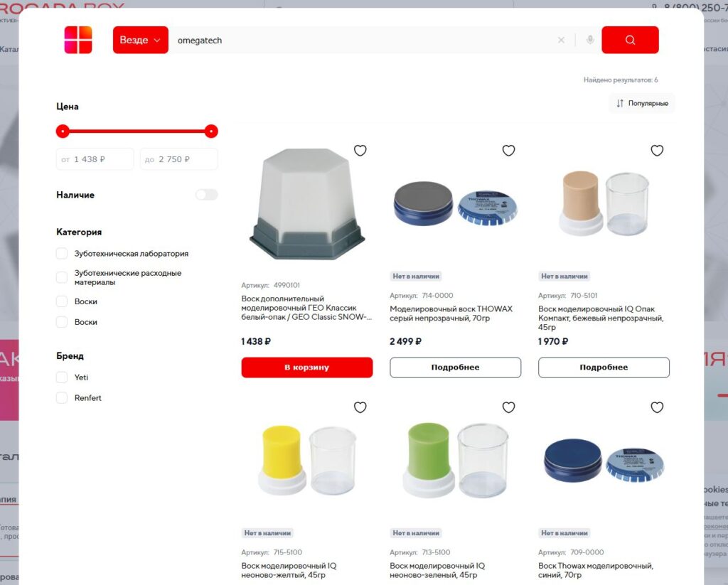This screenshot has width=728, height=585.
Task: Check the "Зуботехническая лаборатория" category
Action: pos(62,254)
